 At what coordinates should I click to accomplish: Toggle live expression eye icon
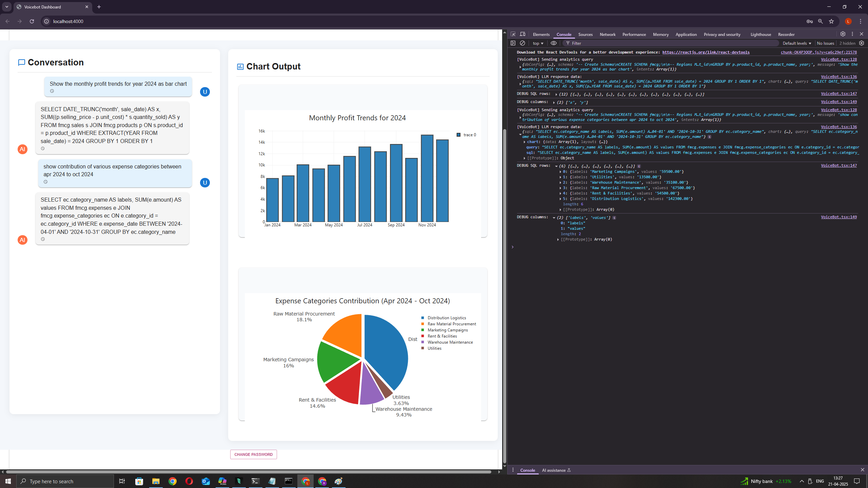click(554, 43)
